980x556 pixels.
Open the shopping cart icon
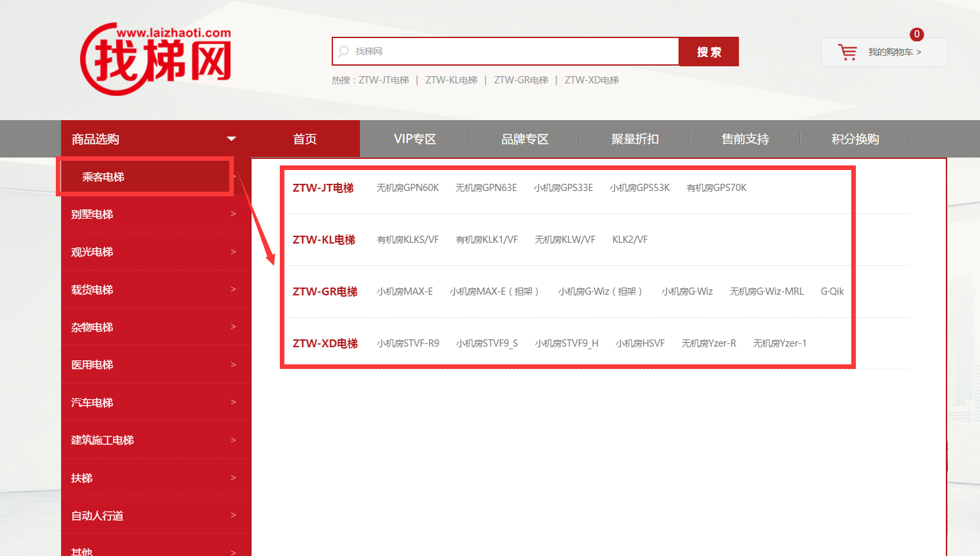tap(848, 52)
